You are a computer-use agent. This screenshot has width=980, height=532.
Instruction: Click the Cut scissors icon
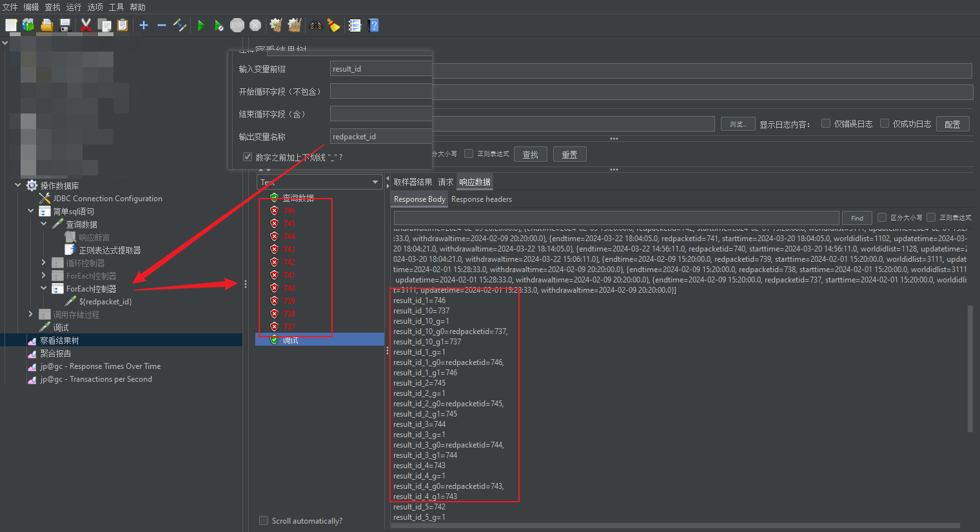click(x=86, y=25)
